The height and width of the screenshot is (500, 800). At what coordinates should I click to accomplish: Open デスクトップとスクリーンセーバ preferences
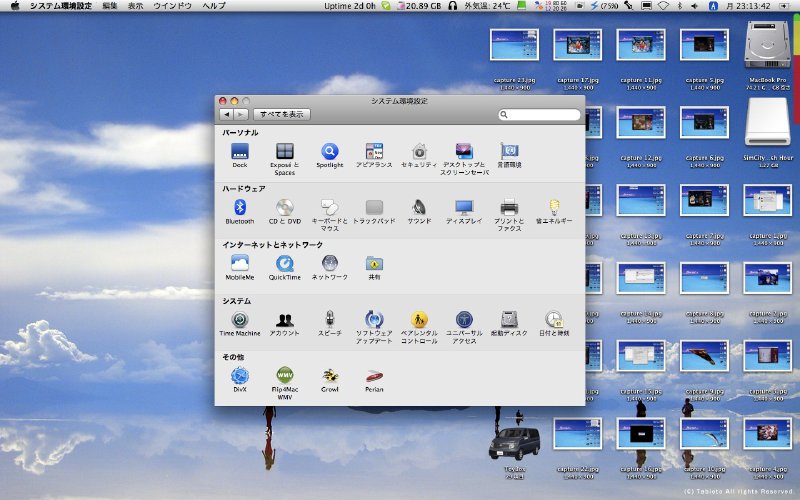(x=464, y=152)
